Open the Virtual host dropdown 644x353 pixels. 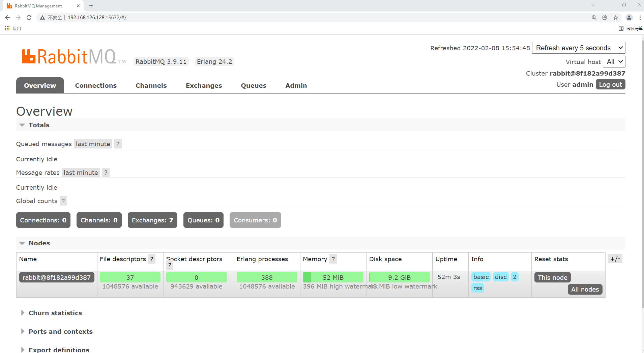coord(614,61)
